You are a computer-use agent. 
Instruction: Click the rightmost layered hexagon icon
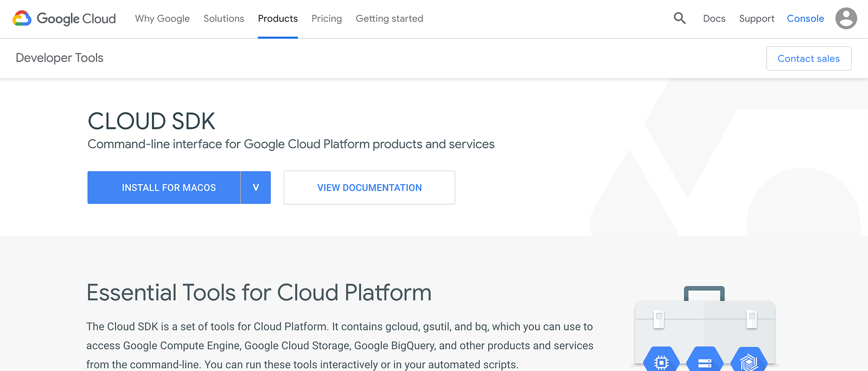(749, 361)
